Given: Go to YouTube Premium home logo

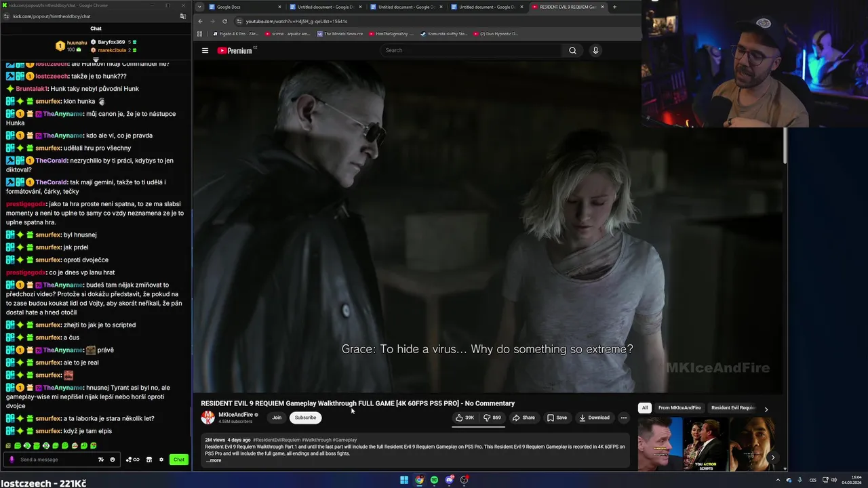Looking at the screenshot, I should [x=235, y=50].
